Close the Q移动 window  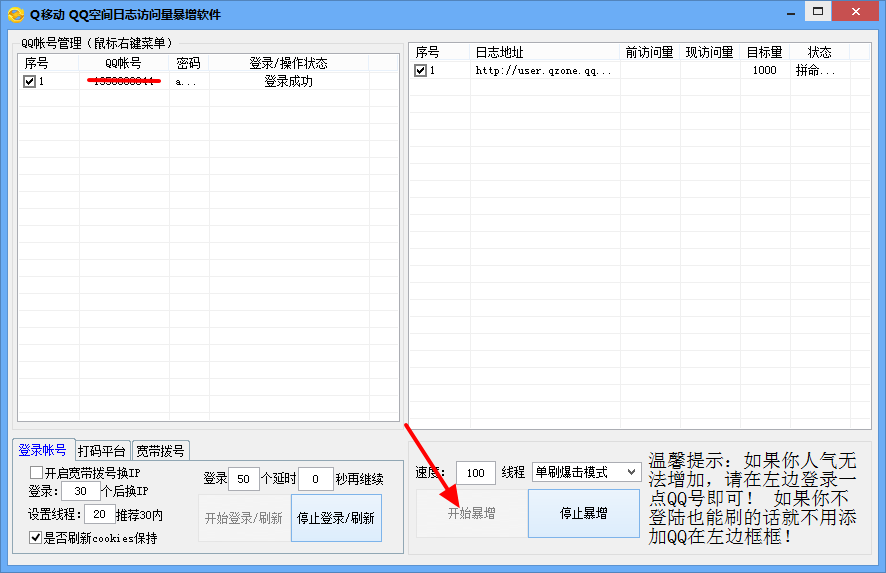tap(856, 12)
